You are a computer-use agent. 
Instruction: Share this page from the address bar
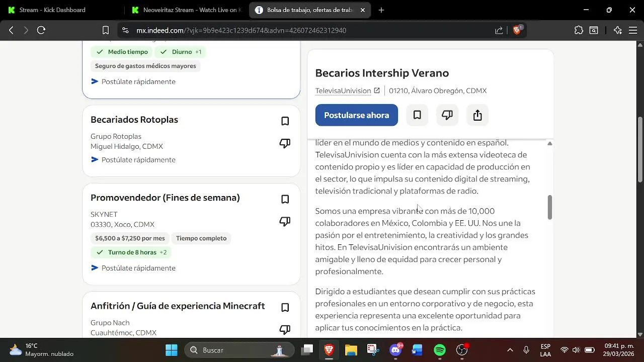[499, 30]
